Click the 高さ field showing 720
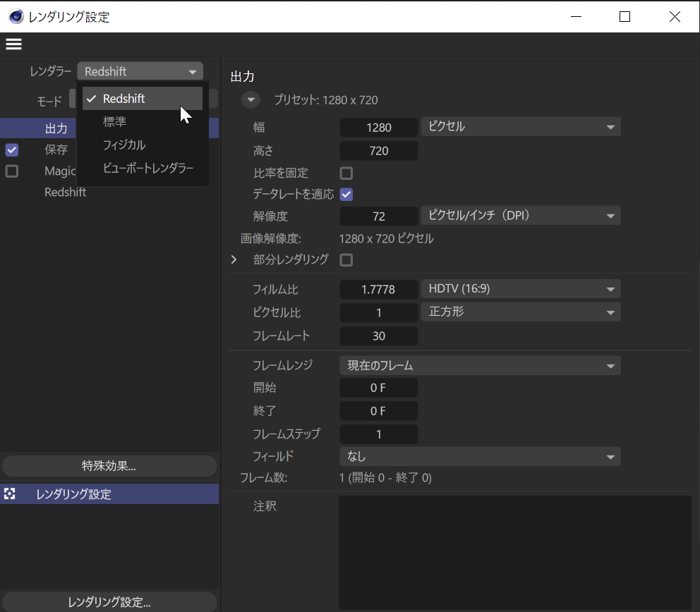The height and width of the screenshot is (612, 700). (x=378, y=151)
